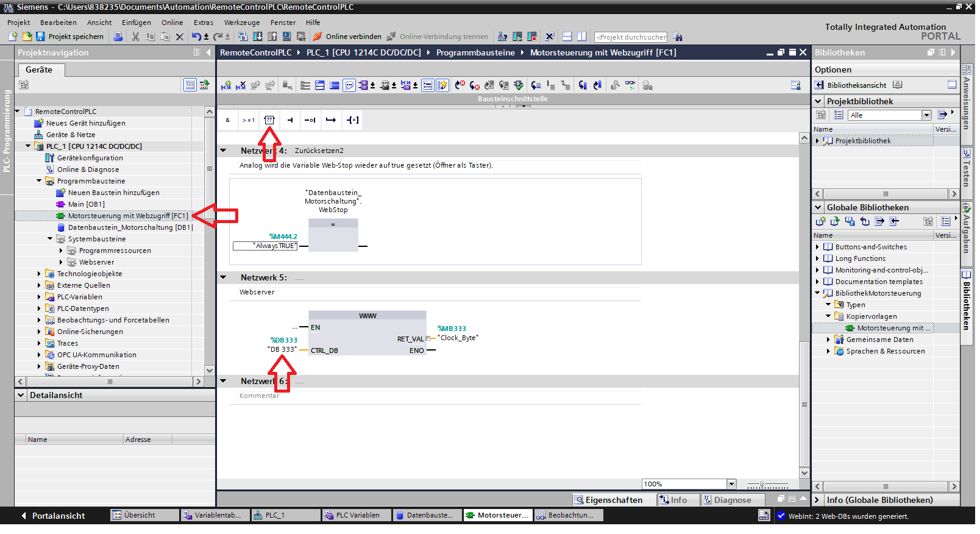Open the Bibliotheksansicht library view
Viewport: 980px width, 534px height.
(x=851, y=85)
